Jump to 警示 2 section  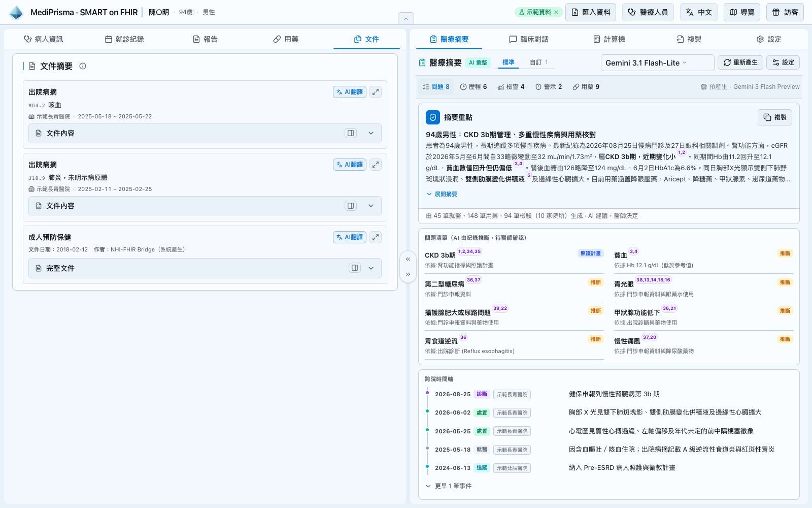click(549, 87)
